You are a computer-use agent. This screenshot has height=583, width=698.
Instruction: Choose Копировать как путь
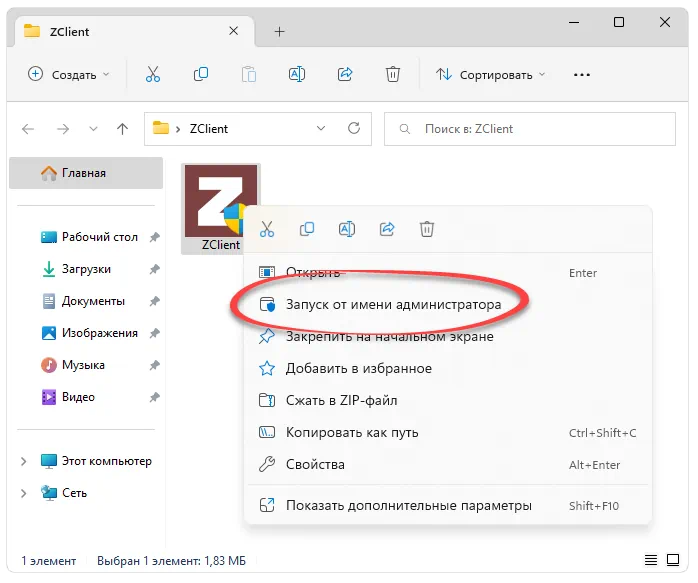click(x=448, y=433)
